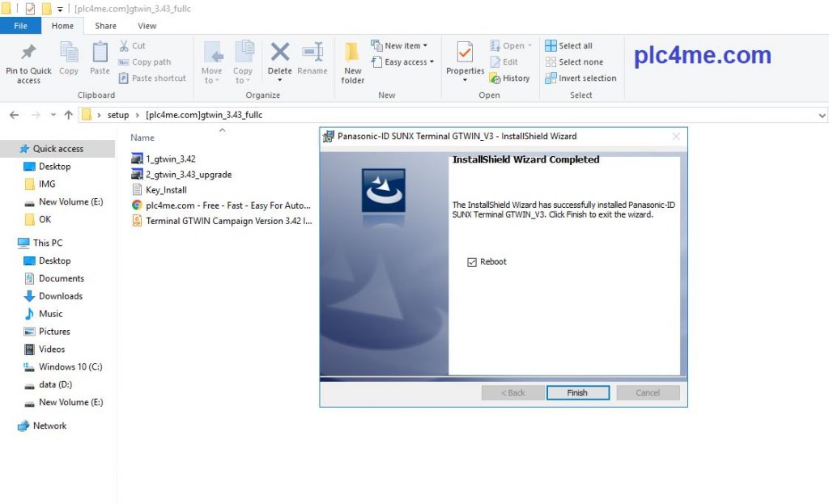Choose Select all in the ribbon
Viewport: 829px width, 504px height.
point(568,46)
